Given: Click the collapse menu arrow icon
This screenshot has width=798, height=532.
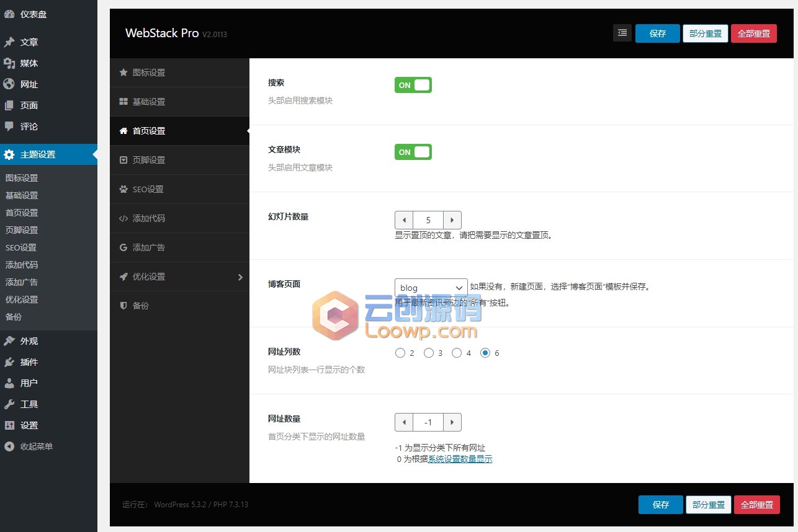Looking at the screenshot, I should 9,446.
